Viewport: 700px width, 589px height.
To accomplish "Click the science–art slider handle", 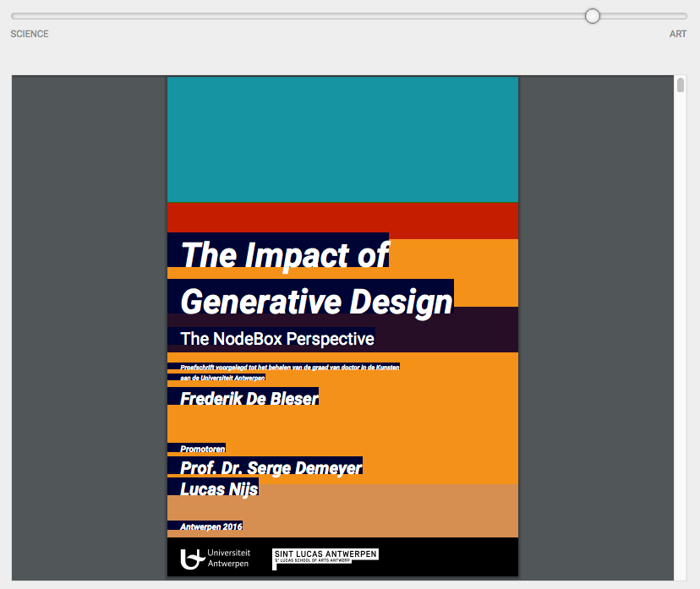I will coord(593,15).
